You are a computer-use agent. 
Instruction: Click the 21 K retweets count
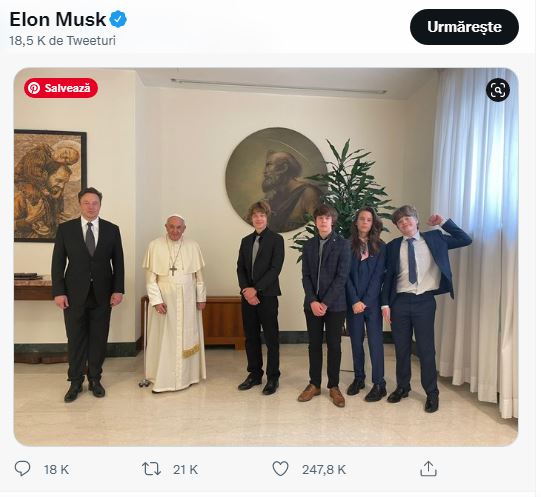click(x=185, y=470)
